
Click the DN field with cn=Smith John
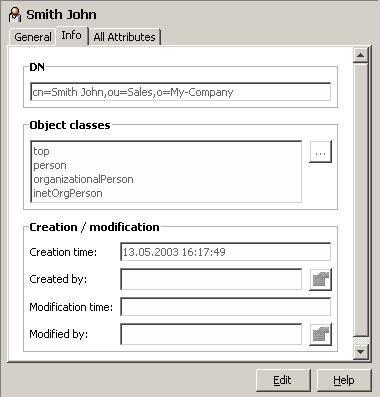pyautogui.click(x=181, y=92)
